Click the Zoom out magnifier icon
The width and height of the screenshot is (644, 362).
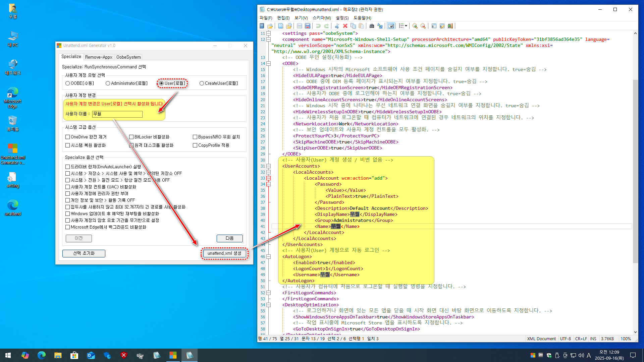(x=423, y=26)
